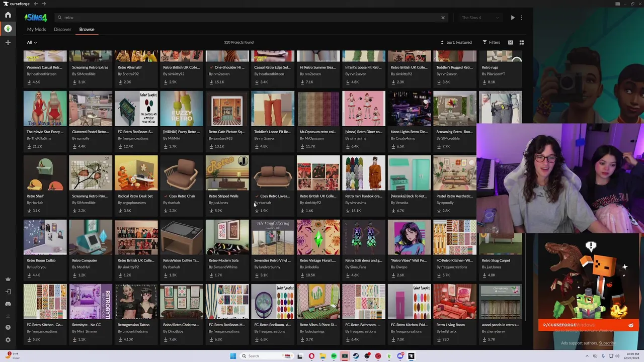Click the login arrow icon in sidebar
The height and width of the screenshot is (362, 644).
click(x=8, y=292)
